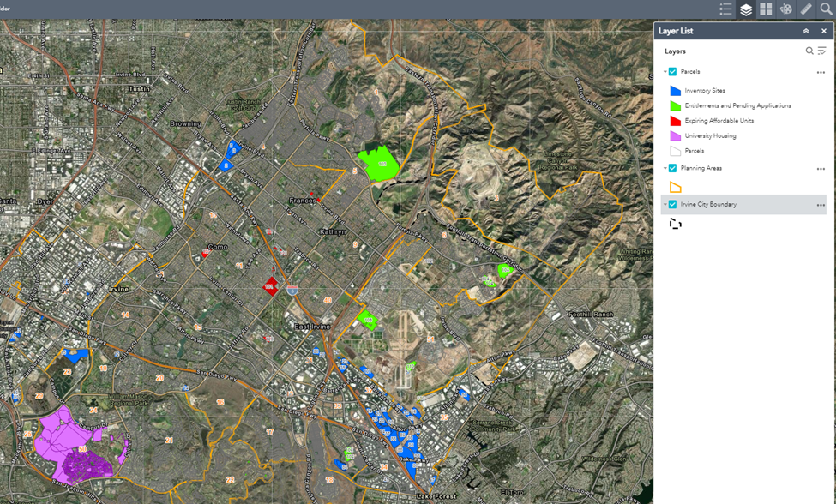Open the Basemap Gallery grid icon
The width and height of the screenshot is (836, 504).
(766, 9)
